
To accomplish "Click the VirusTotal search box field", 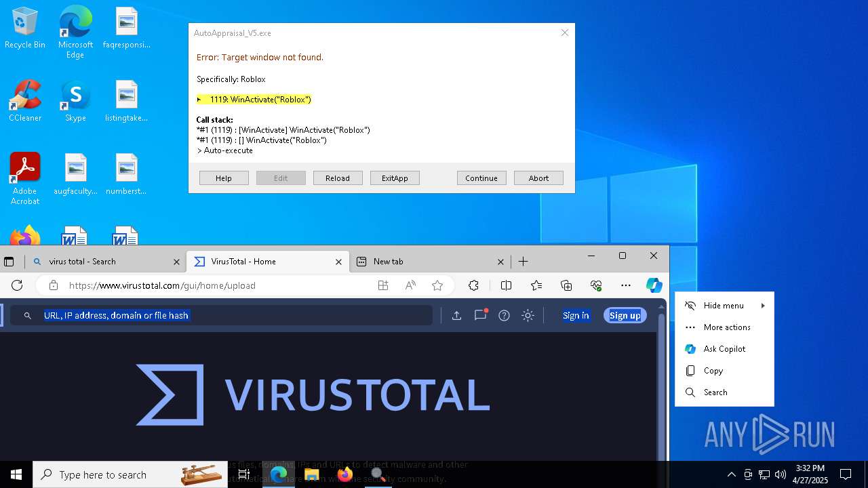I will tap(221, 315).
